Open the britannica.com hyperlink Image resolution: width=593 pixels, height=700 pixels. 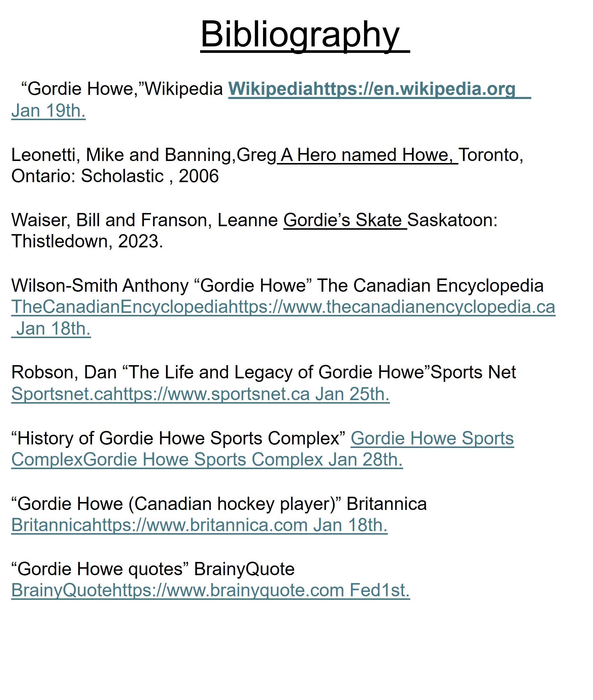pos(199,525)
